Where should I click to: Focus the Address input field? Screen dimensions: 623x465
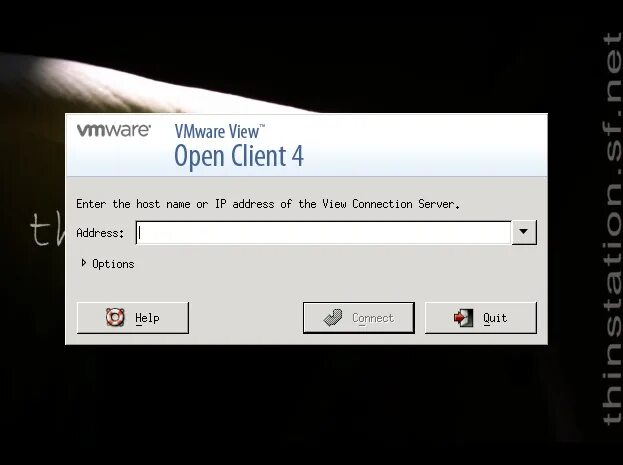[x=323, y=232]
